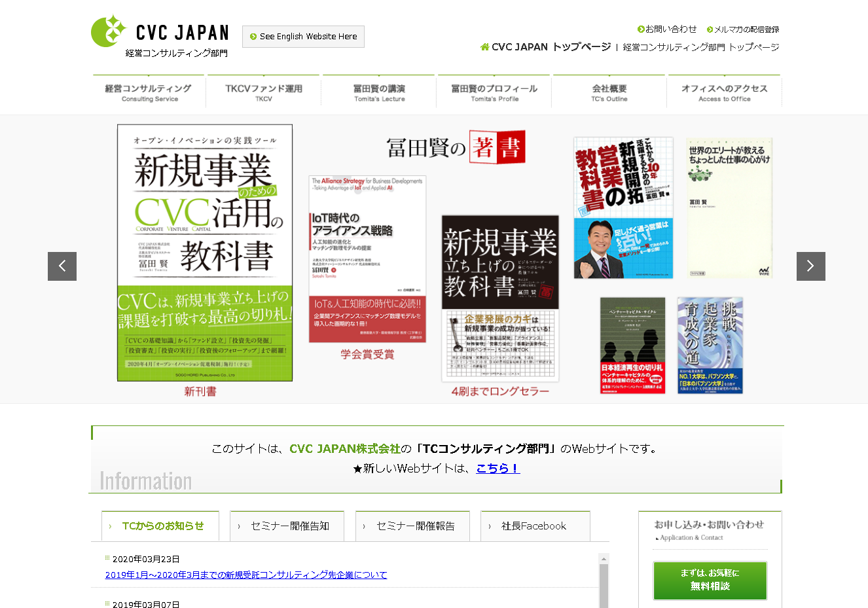This screenshot has width=868, height=608.
Task: Click the 学会賞受賞 caption text
Action: [x=367, y=354]
